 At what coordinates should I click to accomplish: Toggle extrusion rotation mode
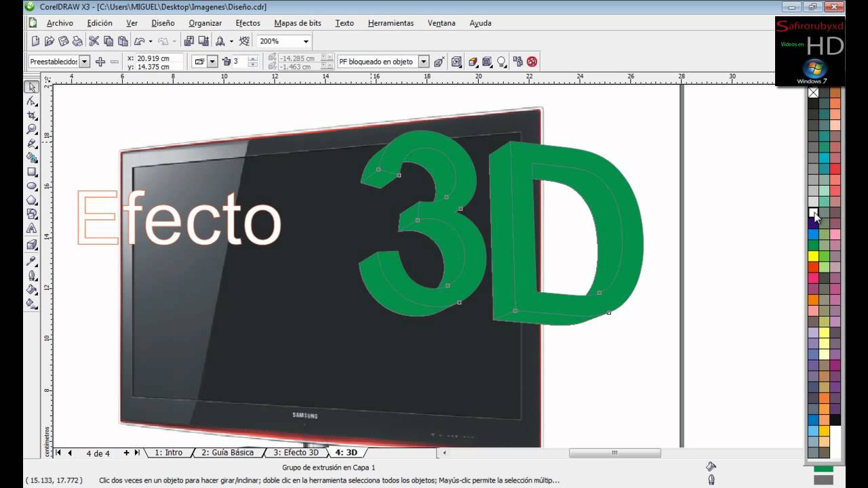456,61
